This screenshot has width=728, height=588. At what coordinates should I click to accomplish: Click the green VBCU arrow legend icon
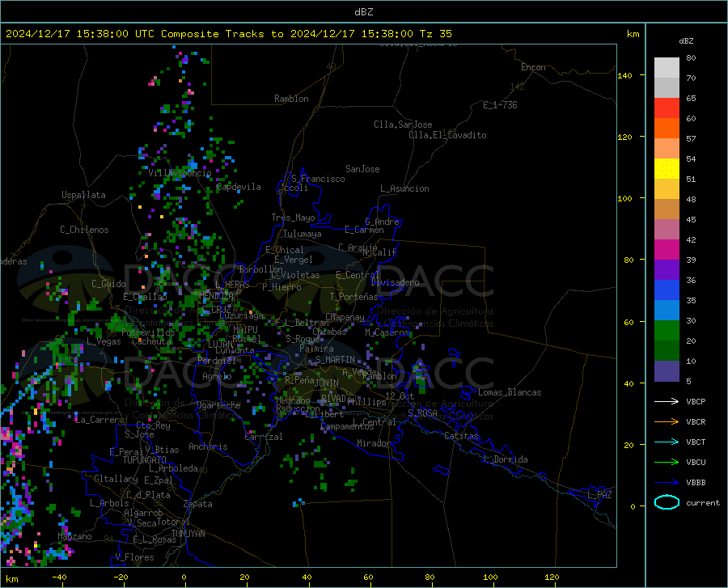[x=667, y=463]
